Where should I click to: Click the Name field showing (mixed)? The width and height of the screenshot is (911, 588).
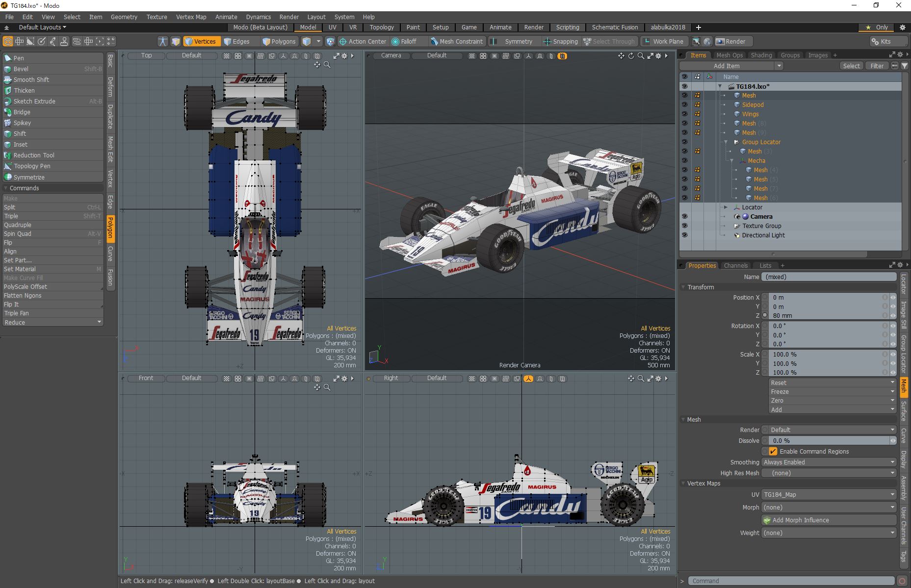pos(829,277)
